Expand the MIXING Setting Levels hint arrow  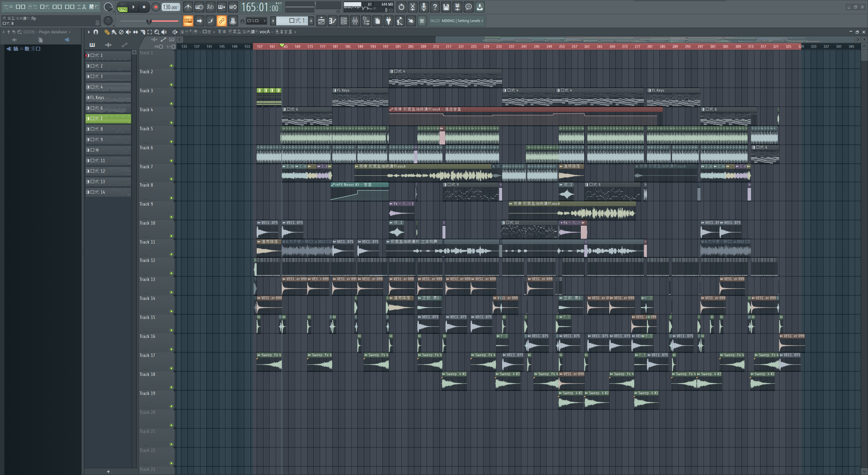click(482, 21)
